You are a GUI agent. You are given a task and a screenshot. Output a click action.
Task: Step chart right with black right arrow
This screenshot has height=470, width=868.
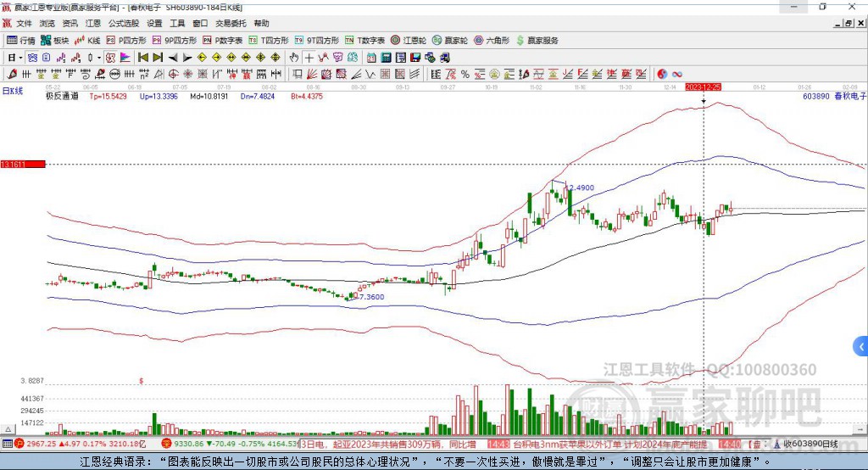coord(187,58)
